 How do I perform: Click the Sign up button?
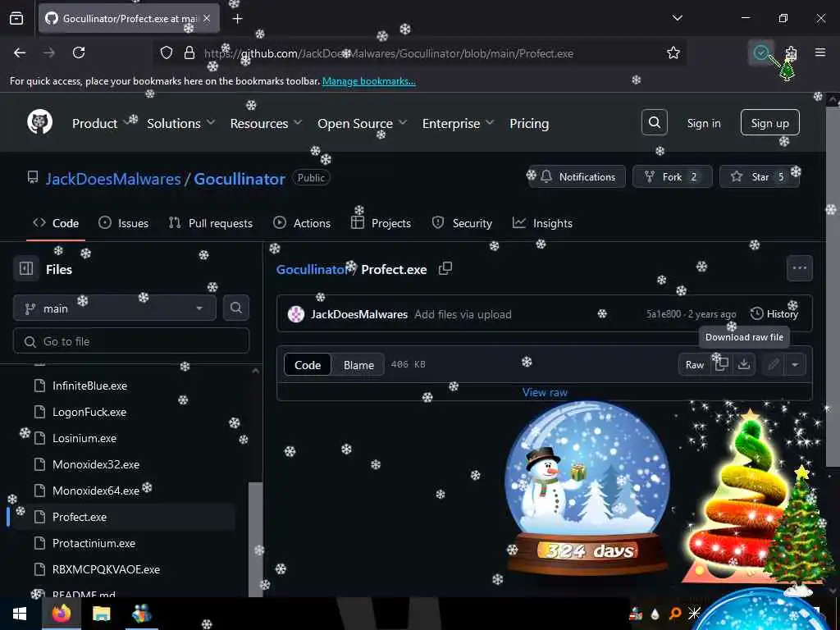pos(769,123)
